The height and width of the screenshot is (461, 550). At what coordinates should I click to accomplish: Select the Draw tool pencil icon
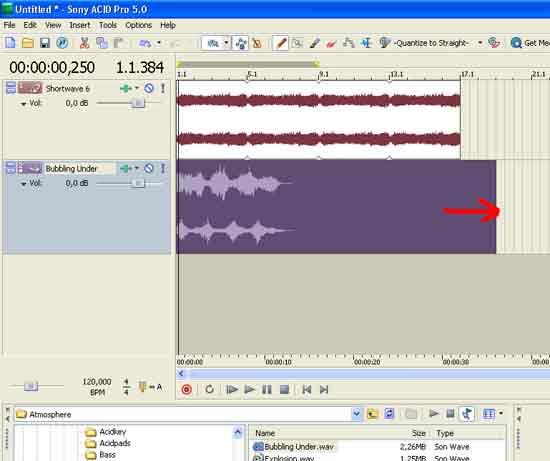point(281,43)
